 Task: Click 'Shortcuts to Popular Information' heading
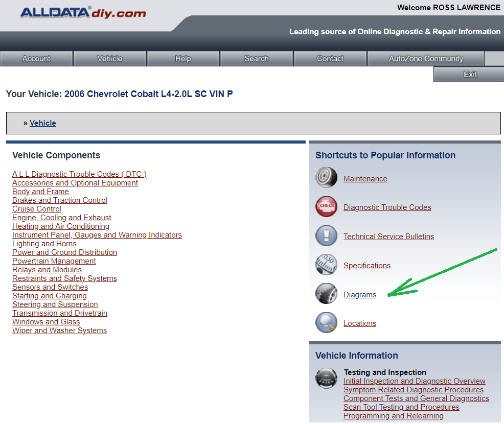385,155
